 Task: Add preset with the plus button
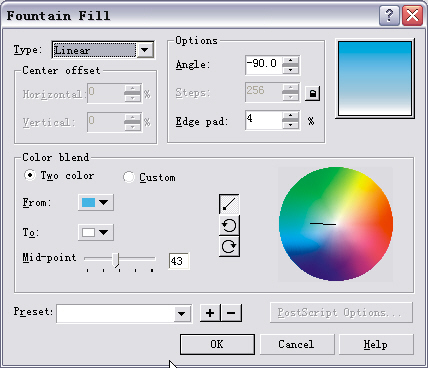[210, 313]
